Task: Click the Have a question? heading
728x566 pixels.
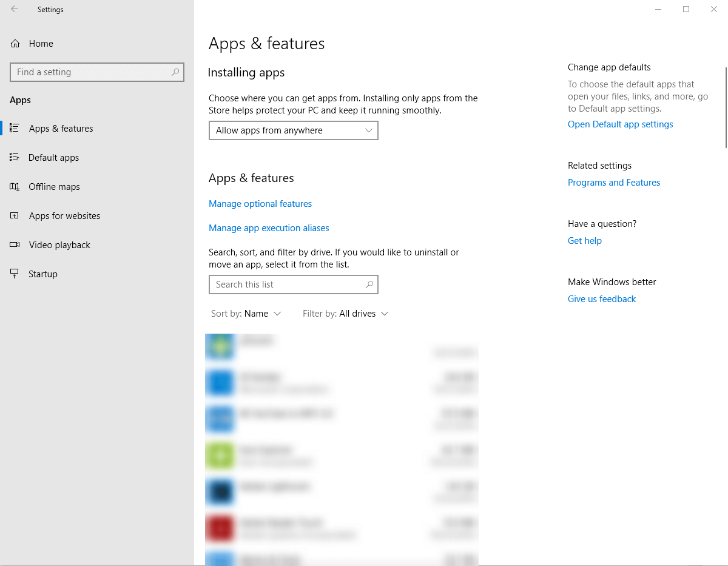Action: [x=602, y=224]
